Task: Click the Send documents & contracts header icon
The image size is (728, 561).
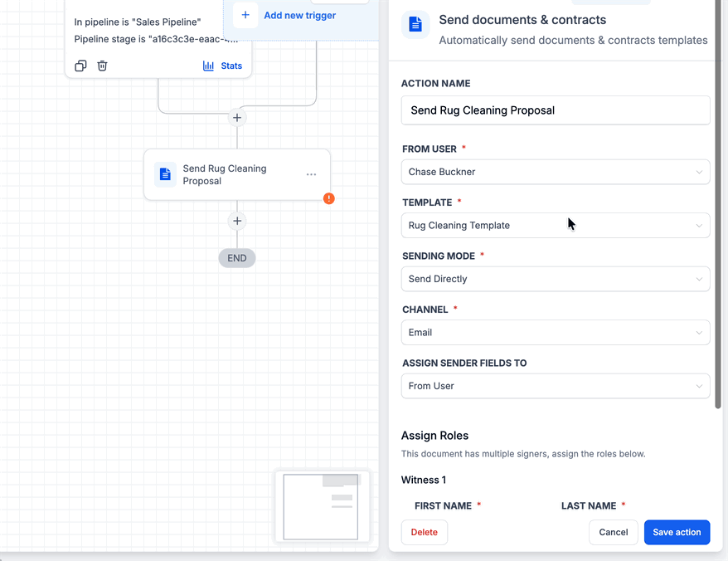Action: click(x=415, y=24)
